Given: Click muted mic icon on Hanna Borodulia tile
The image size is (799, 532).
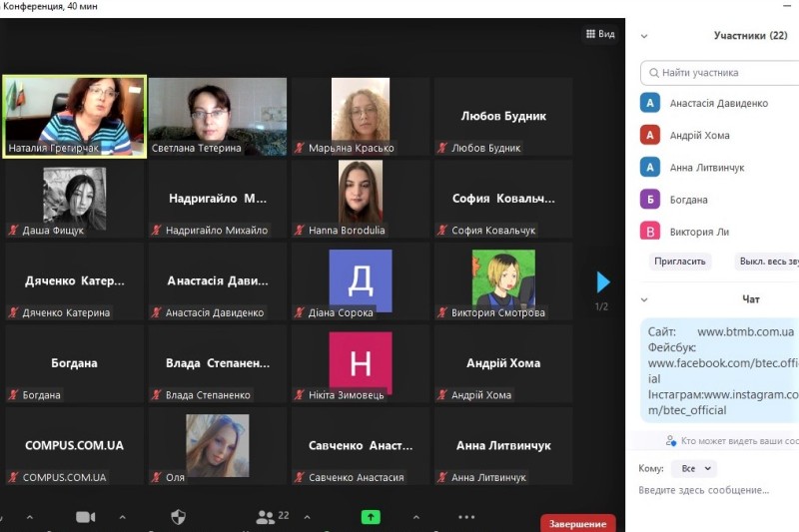Looking at the screenshot, I should coord(300,231).
